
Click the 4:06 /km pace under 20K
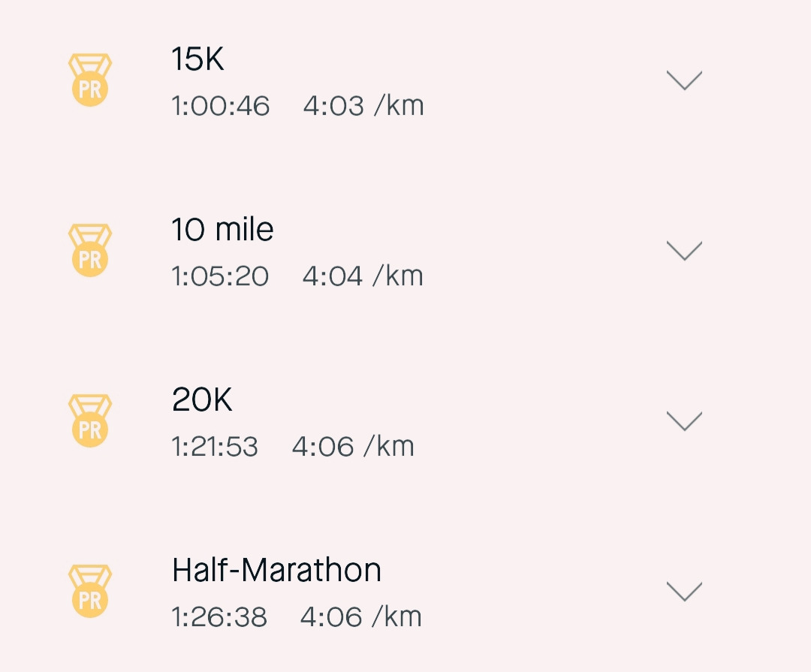point(353,447)
